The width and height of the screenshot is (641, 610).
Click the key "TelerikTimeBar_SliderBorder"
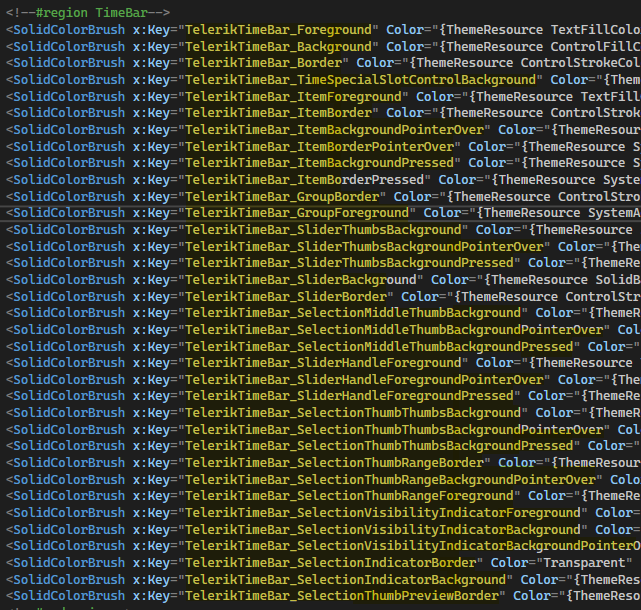click(x=286, y=297)
